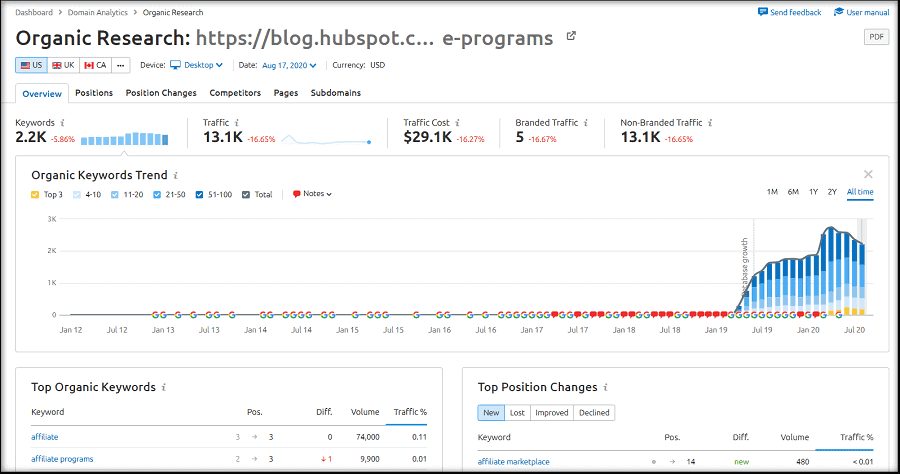This screenshot has width=900, height=474.
Task: Click the 2.2K Keywords value
Action: click(x=31, y=137)
